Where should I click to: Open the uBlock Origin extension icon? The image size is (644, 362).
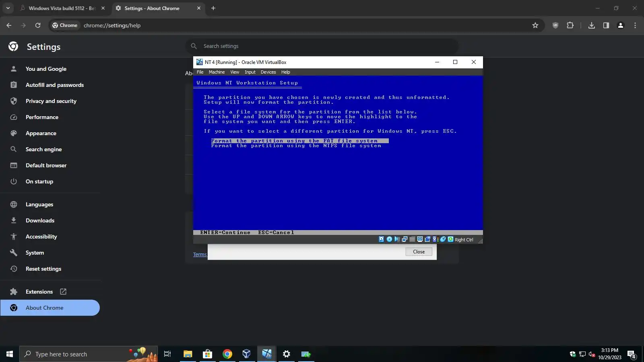point(555,25)
